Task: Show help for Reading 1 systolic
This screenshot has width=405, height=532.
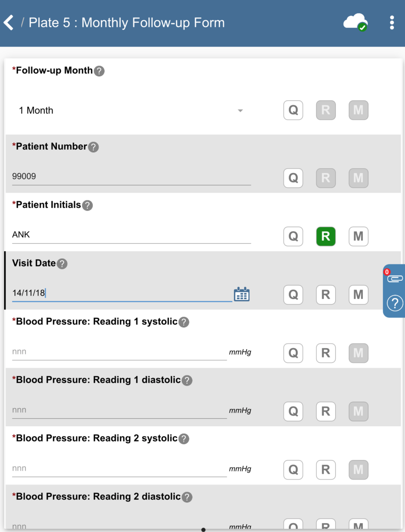Action: 184,322
